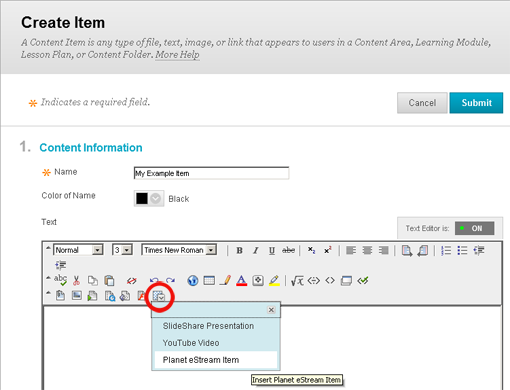Collapse the attachment toolbar row

pyautogui.click(x=48, y=293)
